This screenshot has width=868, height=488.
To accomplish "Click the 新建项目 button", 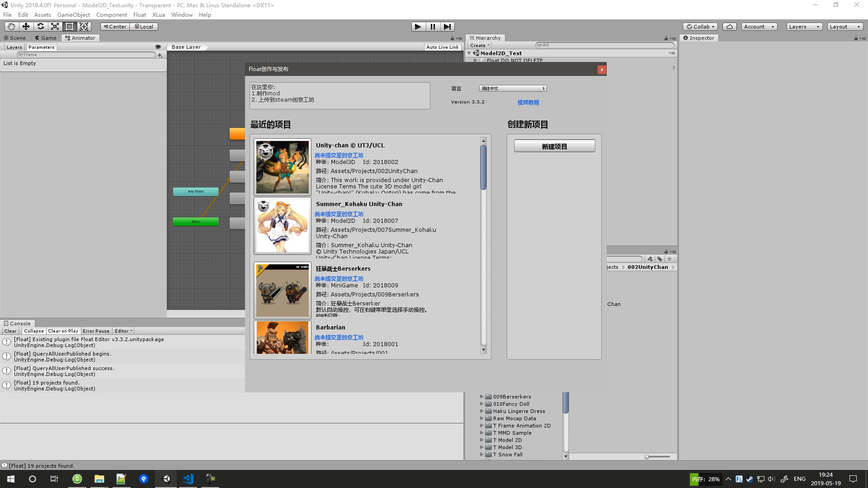I will [554, 145].
